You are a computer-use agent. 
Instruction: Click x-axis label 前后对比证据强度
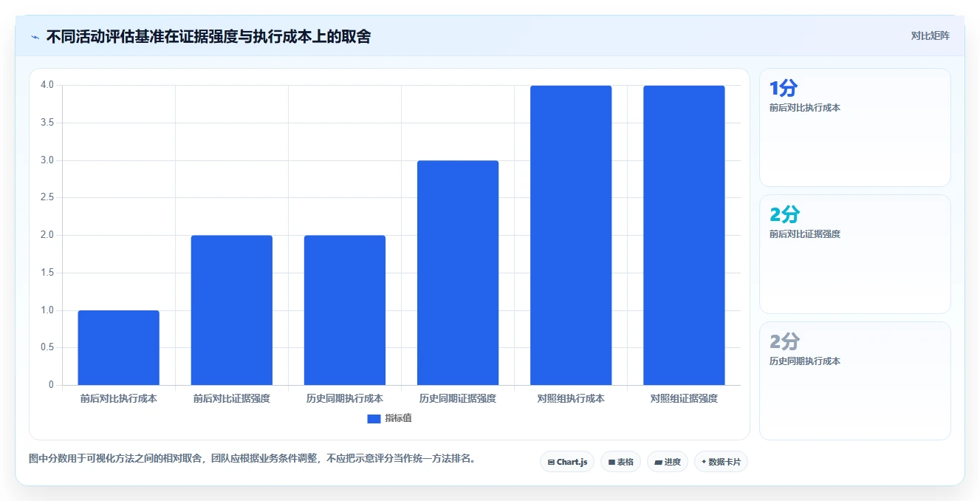[232, 398]
